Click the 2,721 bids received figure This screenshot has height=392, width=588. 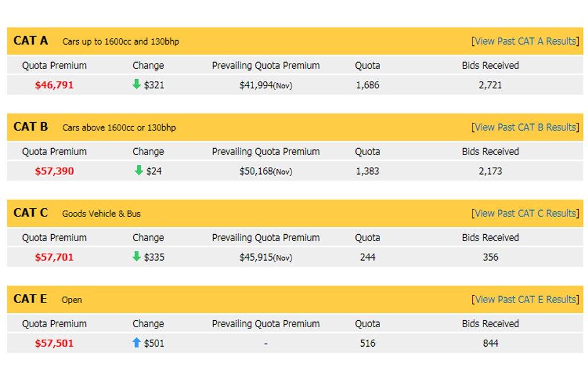coord(490,85)
